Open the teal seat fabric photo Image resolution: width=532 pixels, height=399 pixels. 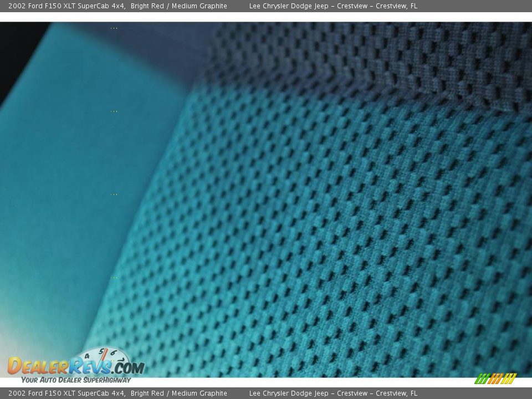pyautogui.click(x=266, y=199)
